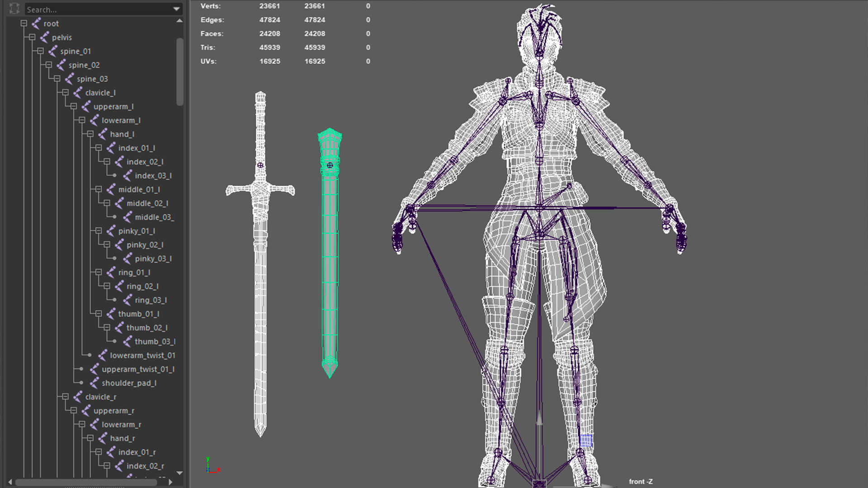Open the search filter dropdown arrow
Viewport: 868px width, 488px height.
[176, 9]
